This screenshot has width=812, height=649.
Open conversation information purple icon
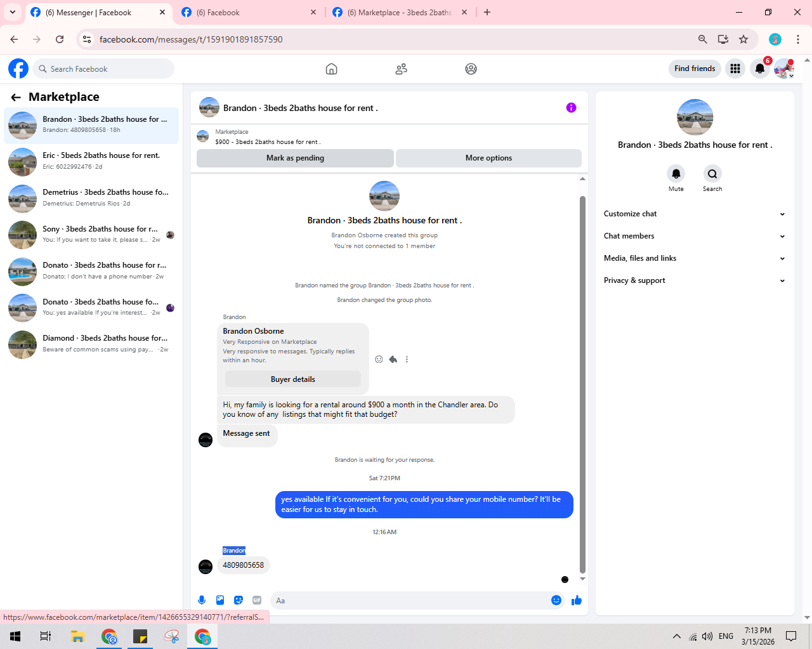(x=571, y=108)
